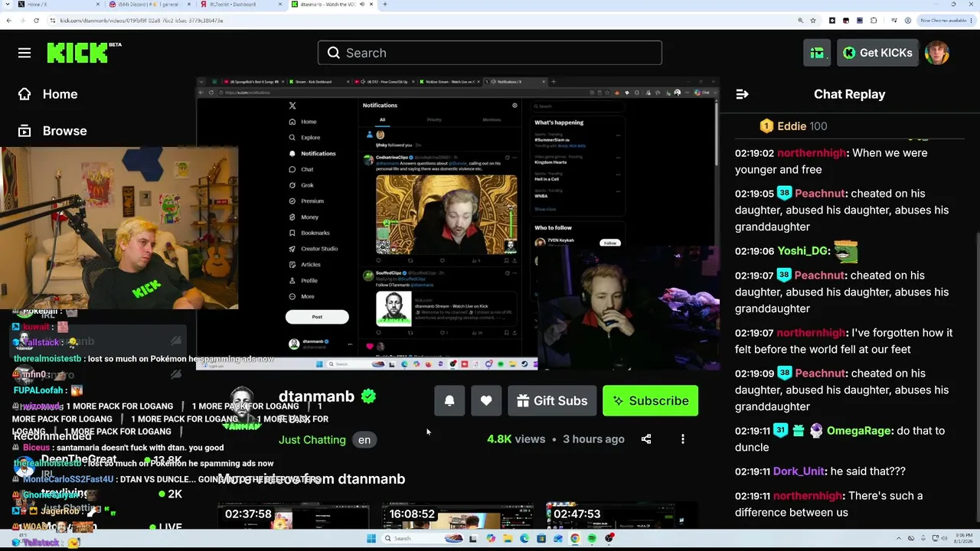Viewport: 980px width, 551px height.
Task: Focus the Kick search field
Action: click(x=490, y=53)
